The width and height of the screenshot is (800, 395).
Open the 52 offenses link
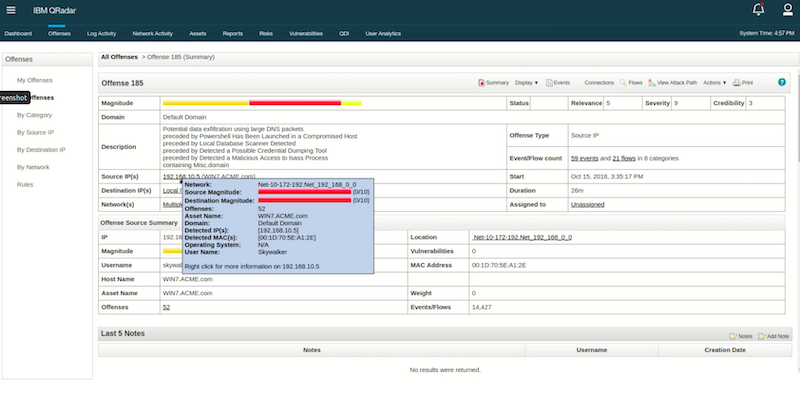point(166,307)
